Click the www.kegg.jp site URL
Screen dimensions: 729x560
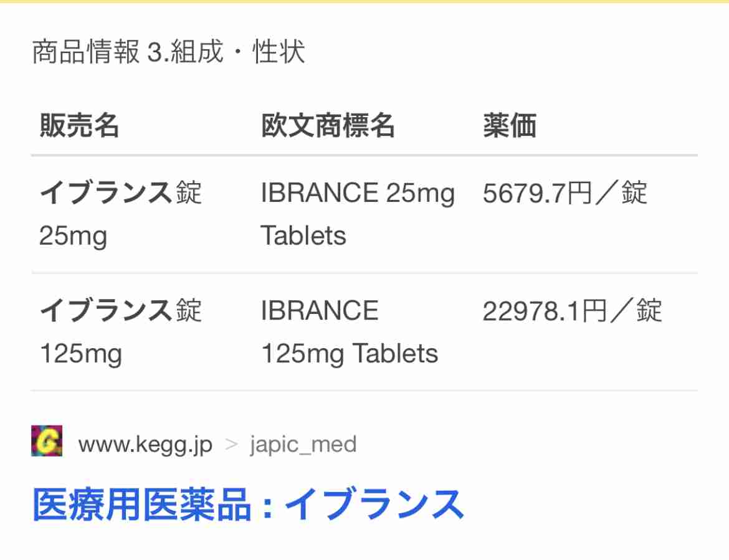(146, 445)
